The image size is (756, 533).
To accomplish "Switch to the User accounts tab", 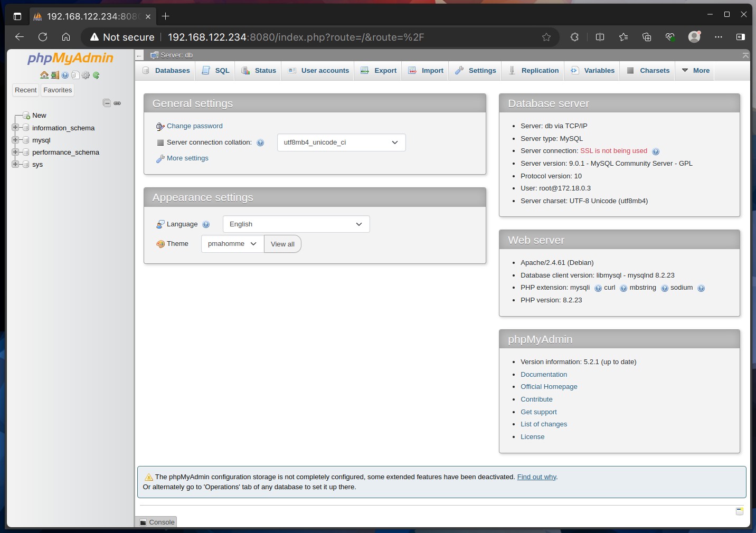I will [318, 71].
